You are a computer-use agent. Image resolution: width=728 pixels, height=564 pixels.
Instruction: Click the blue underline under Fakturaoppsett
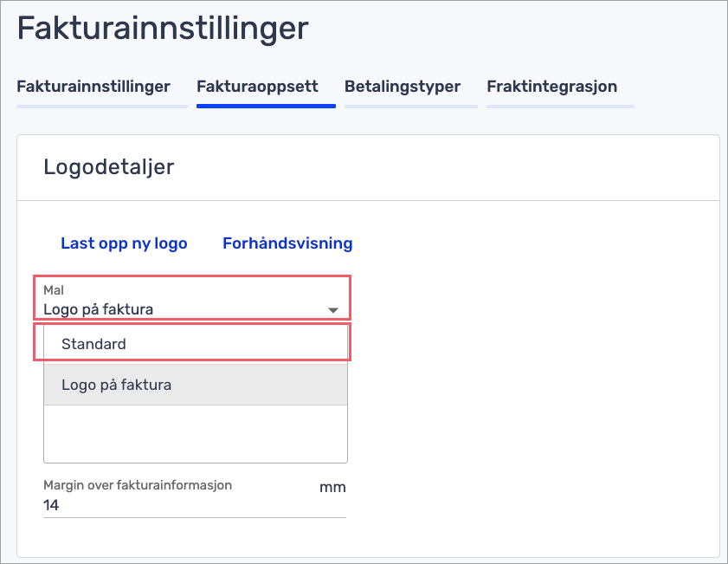coord(266,106)
